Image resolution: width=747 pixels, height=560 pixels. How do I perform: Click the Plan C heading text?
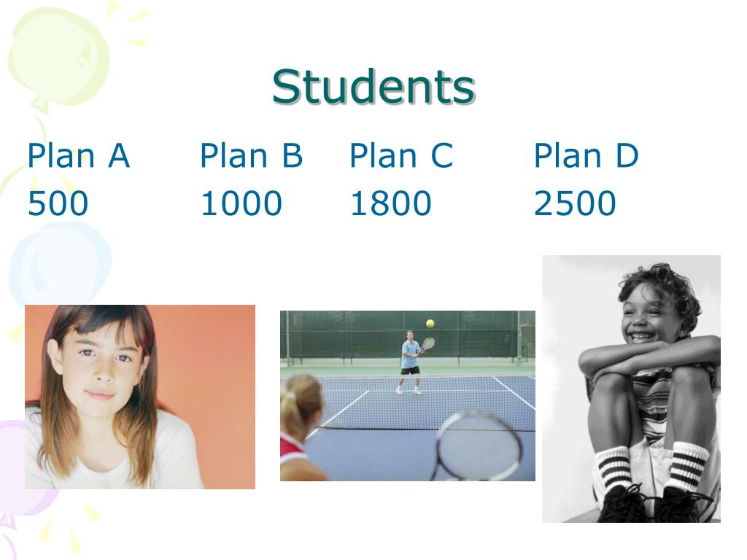tap(401, 156)
